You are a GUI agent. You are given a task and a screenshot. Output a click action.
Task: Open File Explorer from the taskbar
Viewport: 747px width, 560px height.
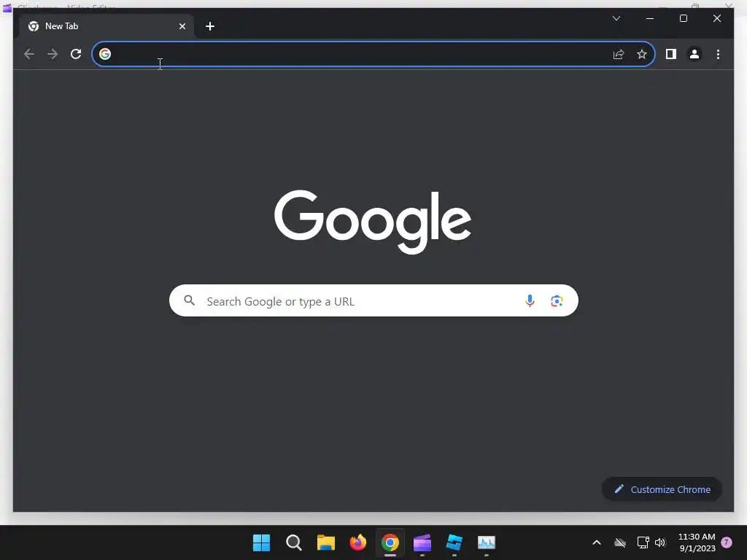click(x=326, y=542)
